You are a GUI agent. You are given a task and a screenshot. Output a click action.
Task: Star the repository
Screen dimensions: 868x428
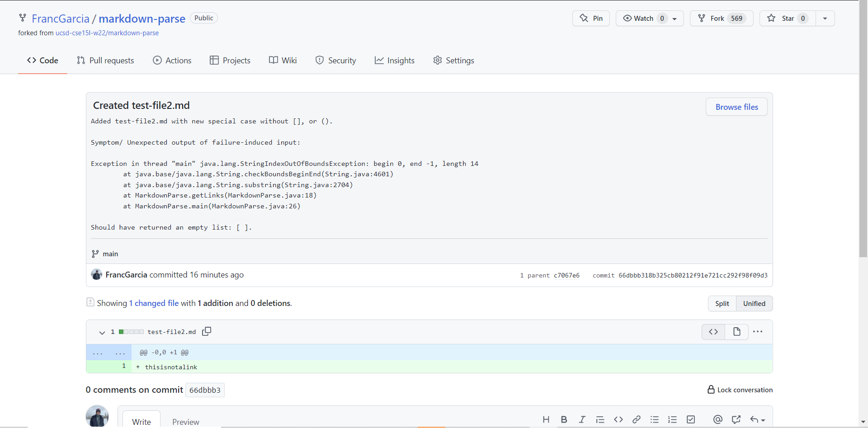click(x=787, y=18)
